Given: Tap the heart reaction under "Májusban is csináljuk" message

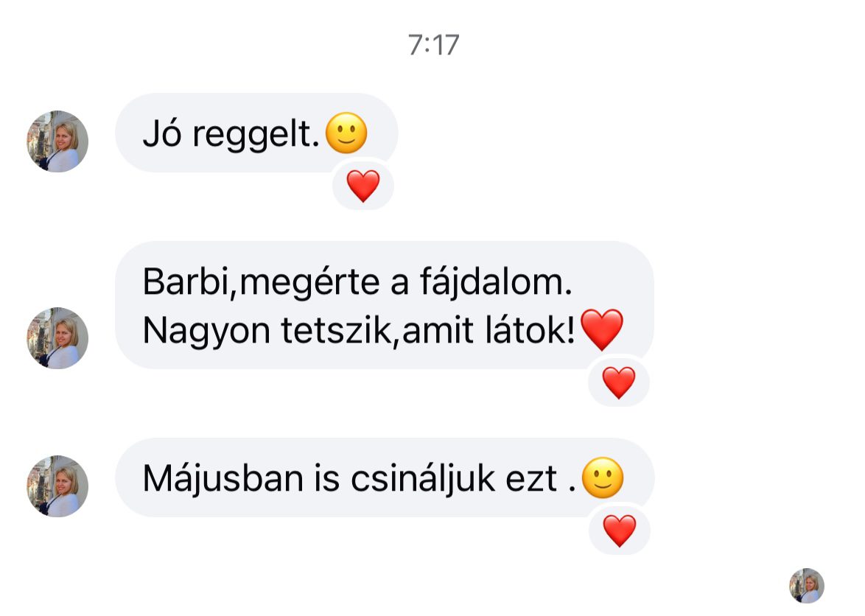Looking at the screenshot, I should 620,531.
